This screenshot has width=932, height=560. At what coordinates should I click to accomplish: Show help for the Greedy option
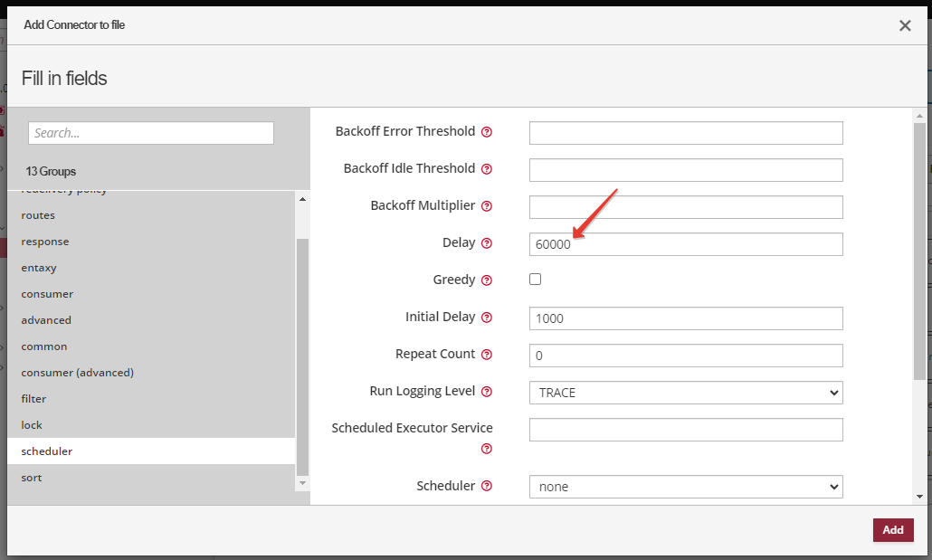487,280
